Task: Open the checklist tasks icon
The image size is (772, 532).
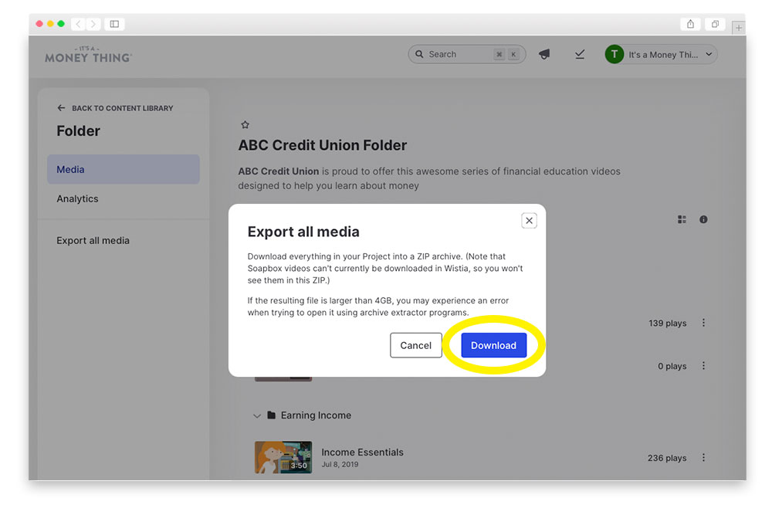Action: tap(580, 54)
